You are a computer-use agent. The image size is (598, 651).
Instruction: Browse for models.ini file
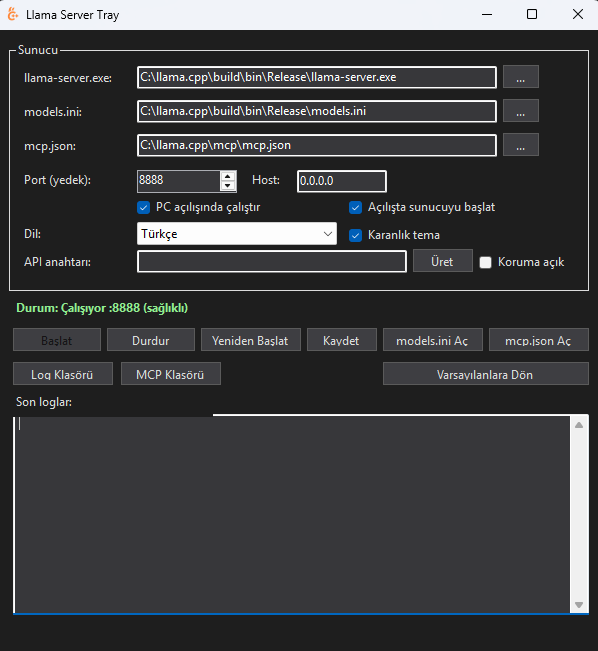pos(521,111)
